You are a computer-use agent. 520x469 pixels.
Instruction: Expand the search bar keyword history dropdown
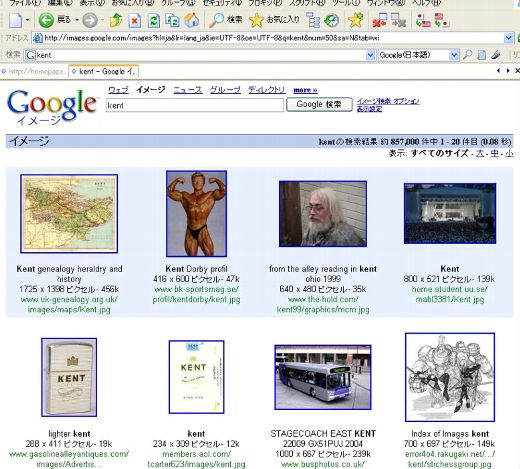tap(370, 55)
